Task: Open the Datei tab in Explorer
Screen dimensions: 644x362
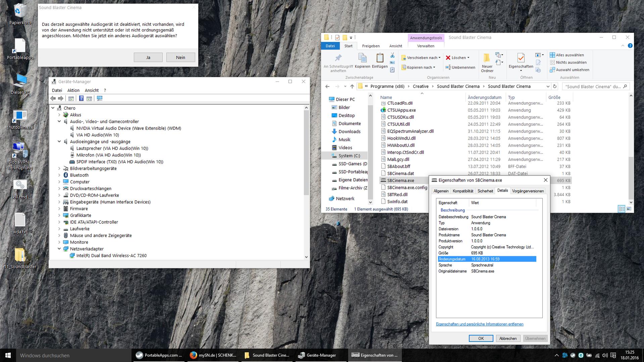Action: [x=330, y=46]
